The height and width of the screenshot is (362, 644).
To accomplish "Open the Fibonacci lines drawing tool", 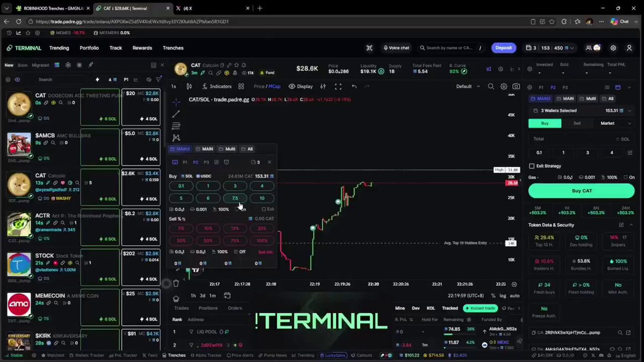I will (x=176, y=126).
